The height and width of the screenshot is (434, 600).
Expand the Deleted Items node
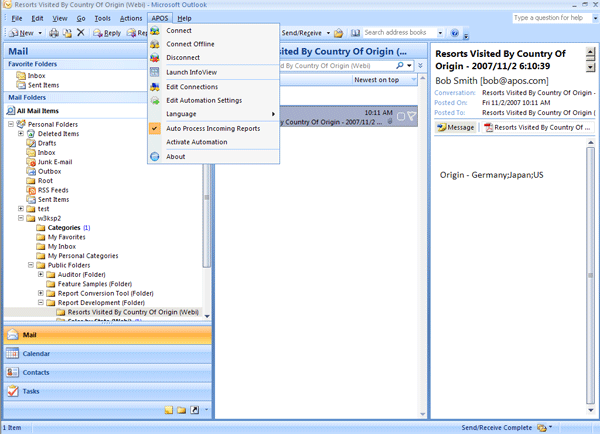pyautogui.click(x=21, y=134)
